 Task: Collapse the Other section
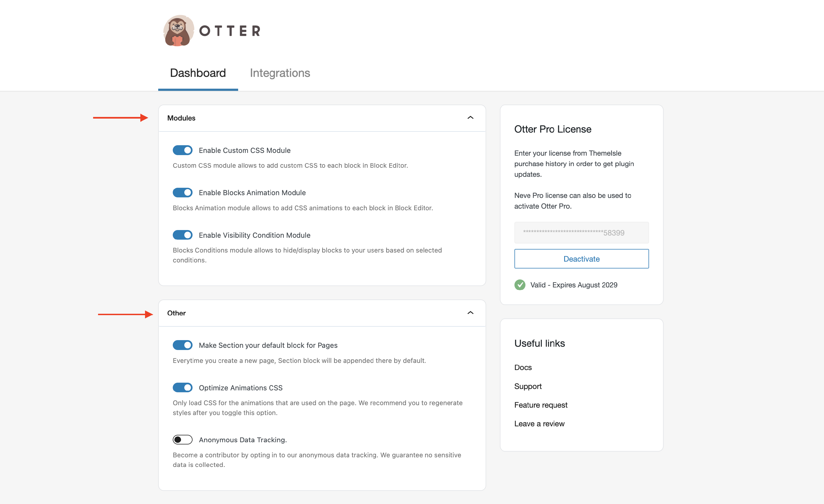(x=470, y=313)
